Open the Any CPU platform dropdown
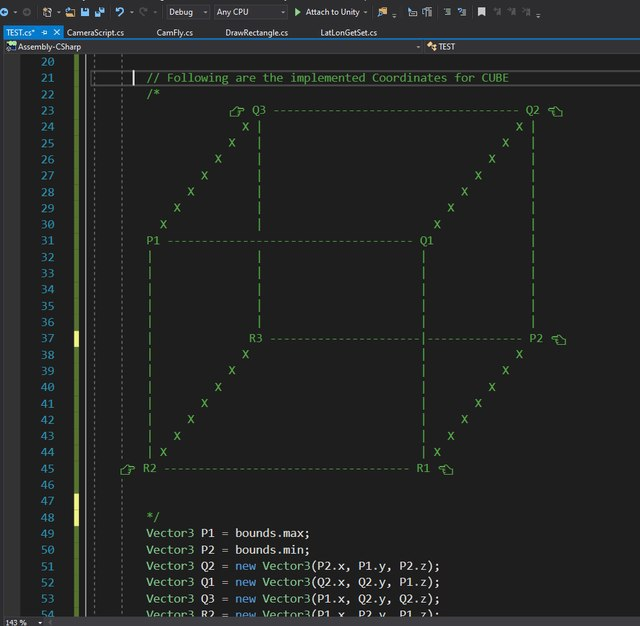Viewport: 640px width, 626px height. 250,12
